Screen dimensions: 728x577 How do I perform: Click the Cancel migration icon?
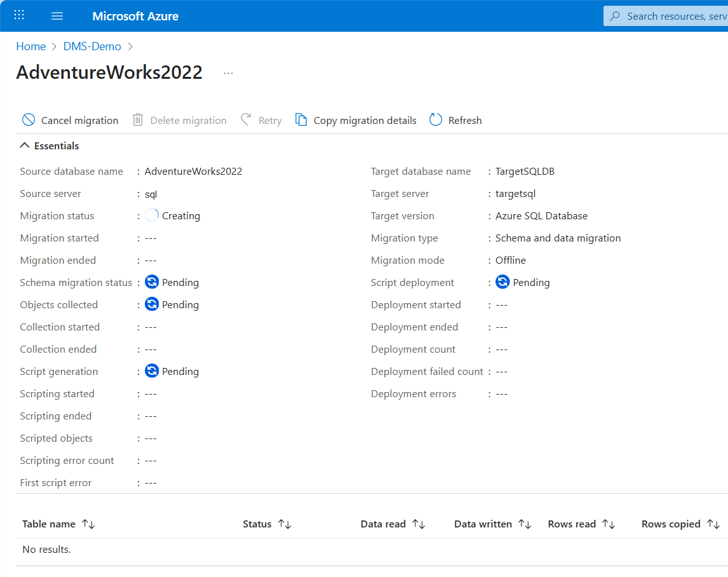29,120
